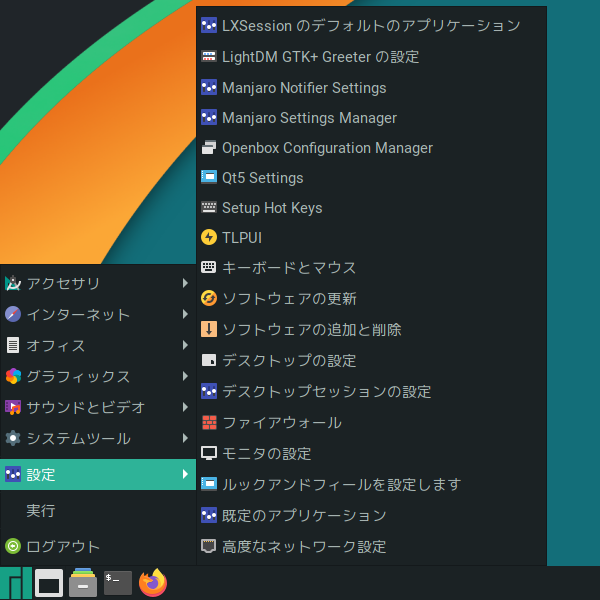The image size is (600, 600).
Task: Click the インターネット menu label
Action: tap(78, 315)
